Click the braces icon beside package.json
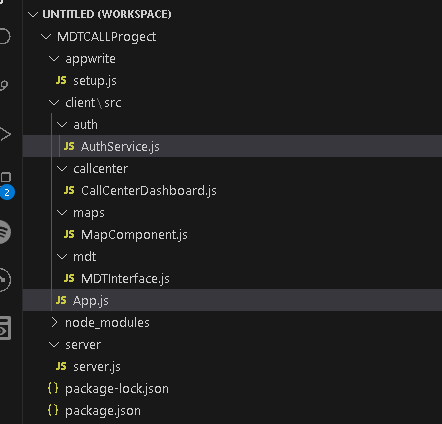 pos(53,410)
